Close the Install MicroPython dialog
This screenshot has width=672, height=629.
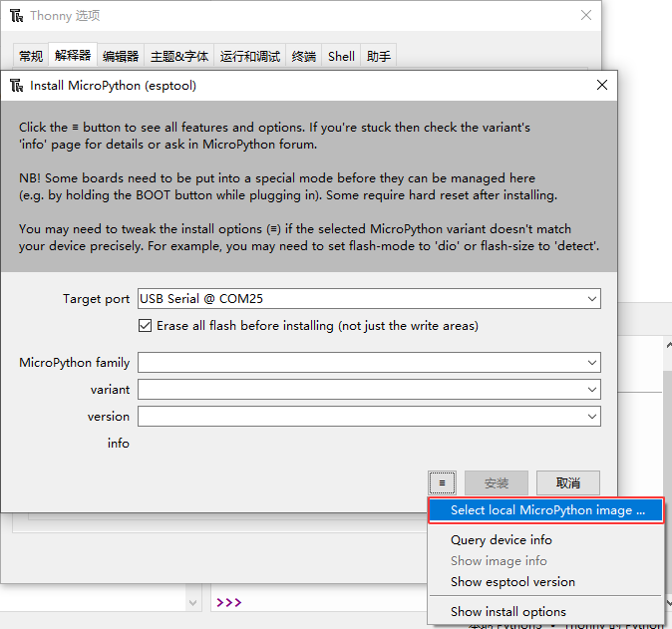click(602, 85)
